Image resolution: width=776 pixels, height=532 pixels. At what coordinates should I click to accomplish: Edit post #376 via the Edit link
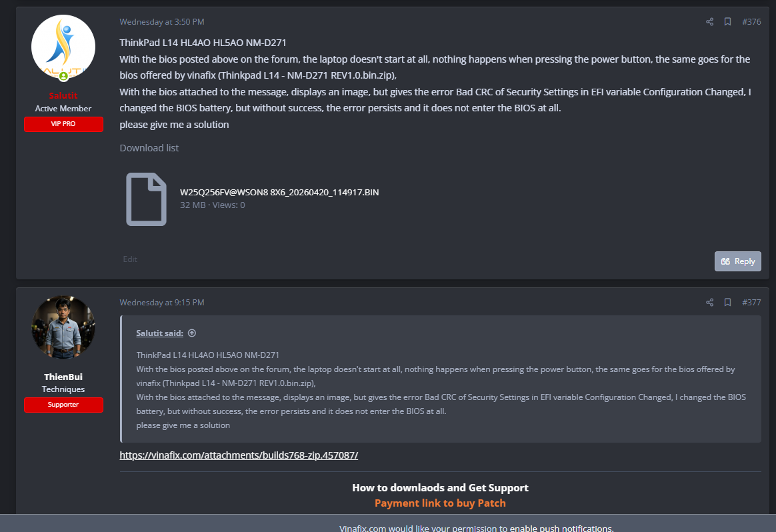[129, 259]
